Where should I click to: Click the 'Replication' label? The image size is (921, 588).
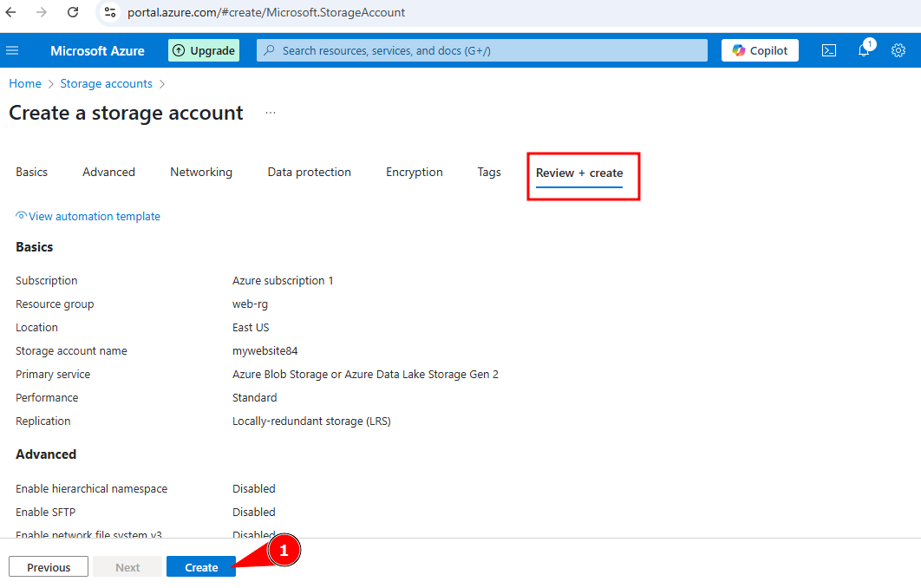(42, 421)
